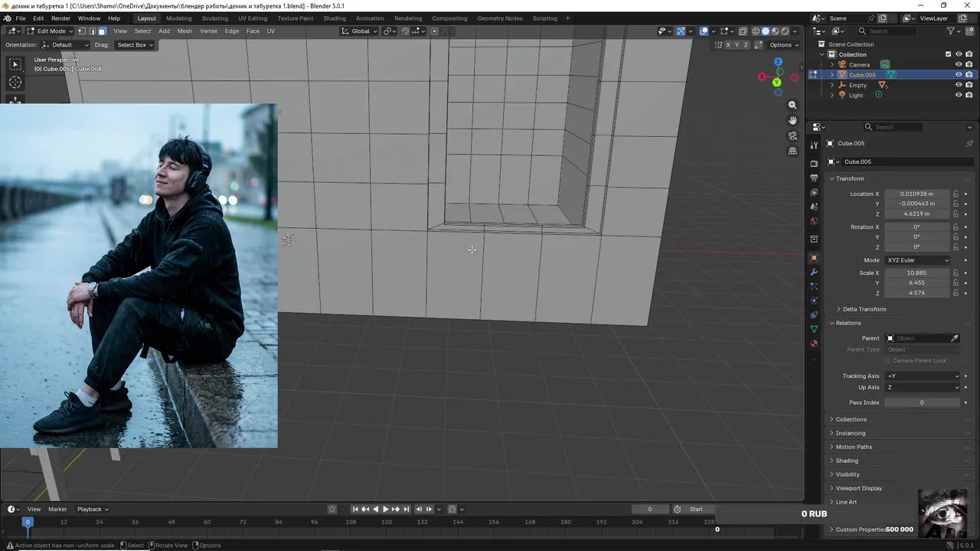This screenshot has width=980, height=551.
Task: Toggle Location X lock
Action: tap(955, 194)
